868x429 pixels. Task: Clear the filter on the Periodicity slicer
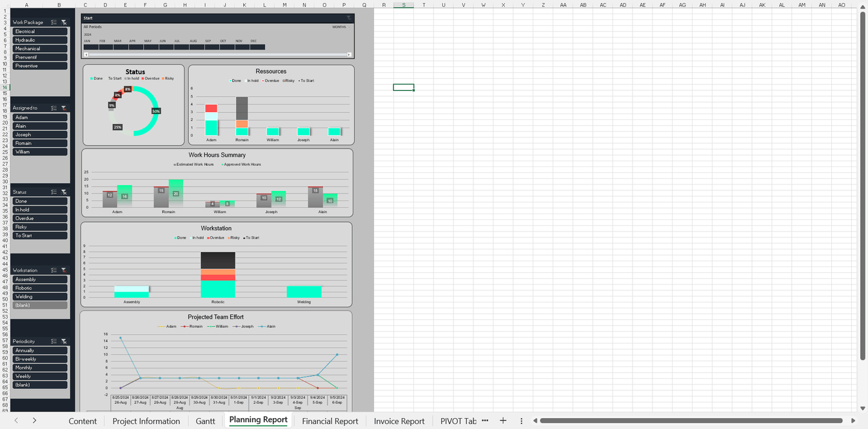pos(63,341)
